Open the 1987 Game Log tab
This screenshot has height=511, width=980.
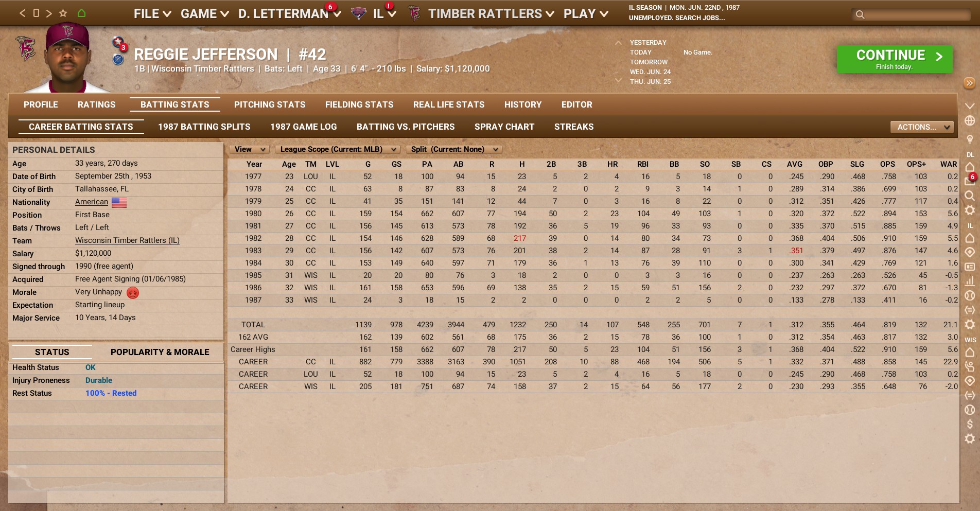coord(304,127)
